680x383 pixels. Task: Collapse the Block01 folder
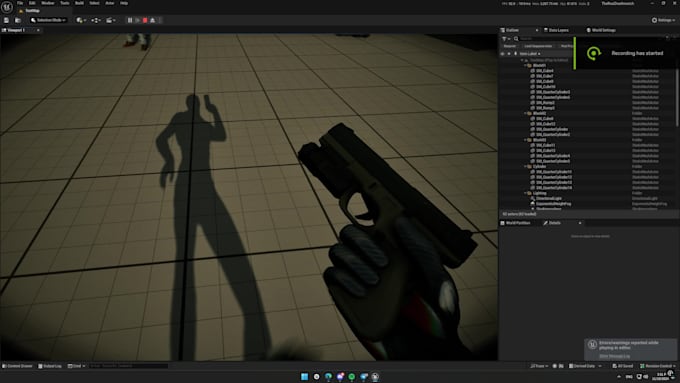click(525, 65)
